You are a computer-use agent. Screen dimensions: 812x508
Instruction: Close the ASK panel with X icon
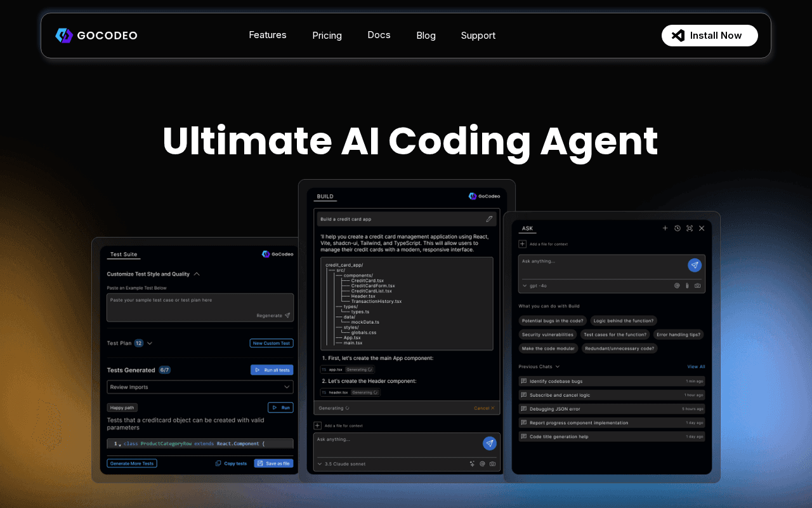(x=701, y=228)
